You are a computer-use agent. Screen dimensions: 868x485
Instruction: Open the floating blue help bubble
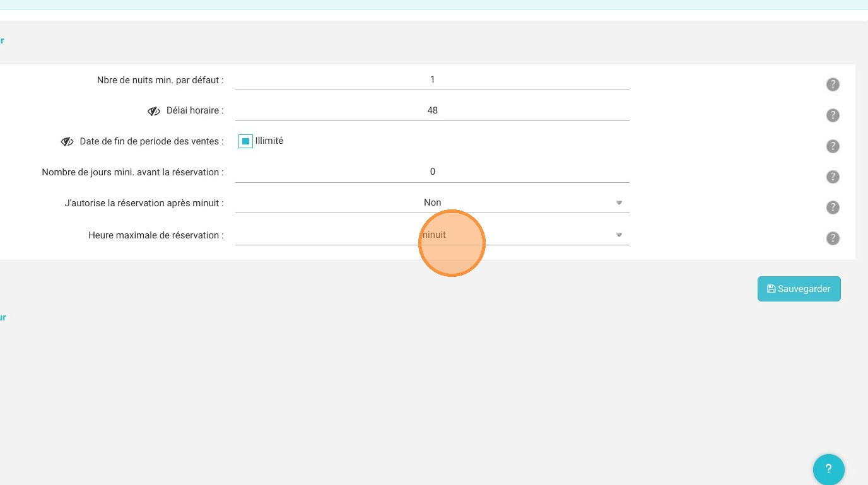point(828,469)
